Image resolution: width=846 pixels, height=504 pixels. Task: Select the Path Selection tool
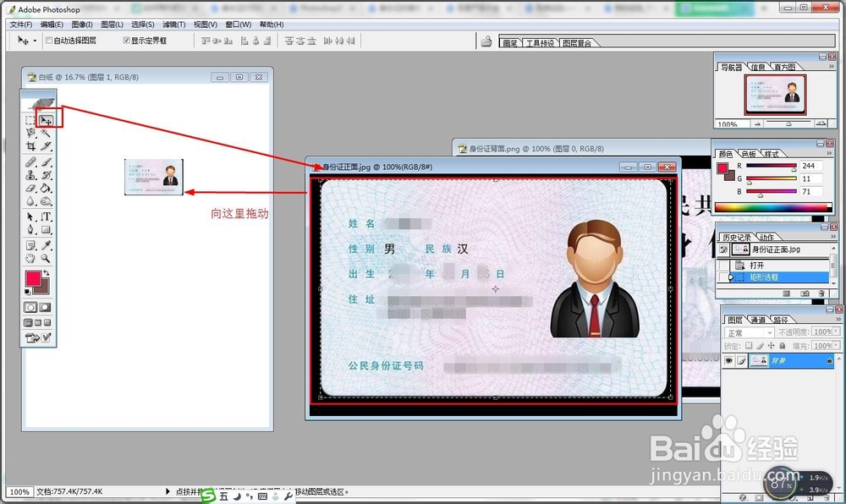coord(30,216)
